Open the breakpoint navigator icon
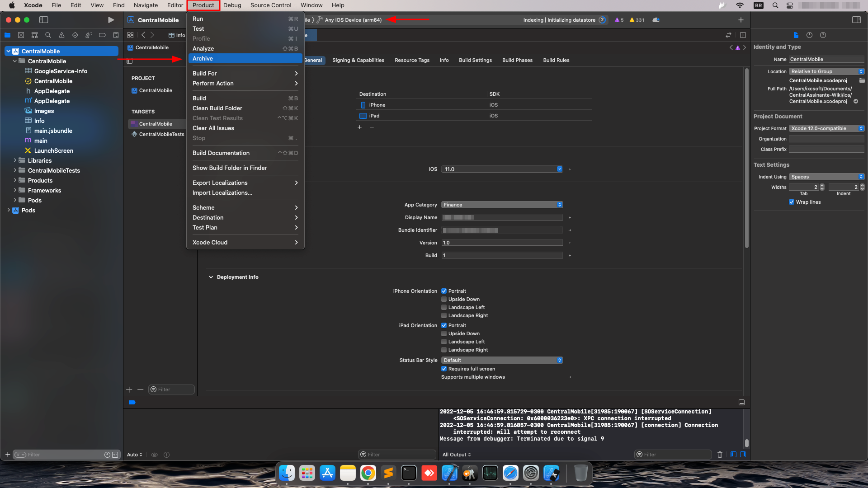 coord(102,35)
